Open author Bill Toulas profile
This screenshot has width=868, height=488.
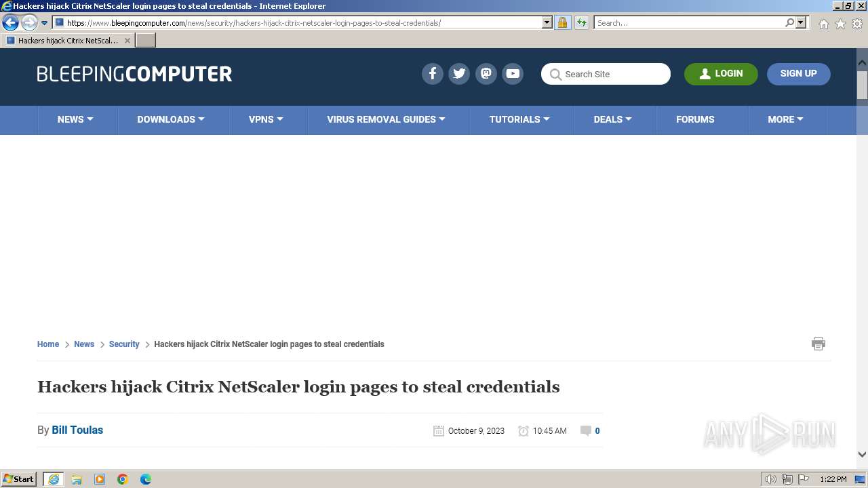coord(77,430)
